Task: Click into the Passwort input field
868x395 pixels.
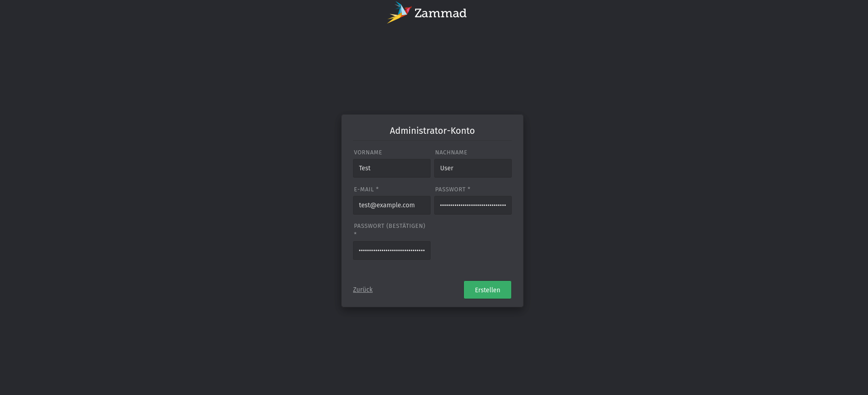Action: [473, 205]
